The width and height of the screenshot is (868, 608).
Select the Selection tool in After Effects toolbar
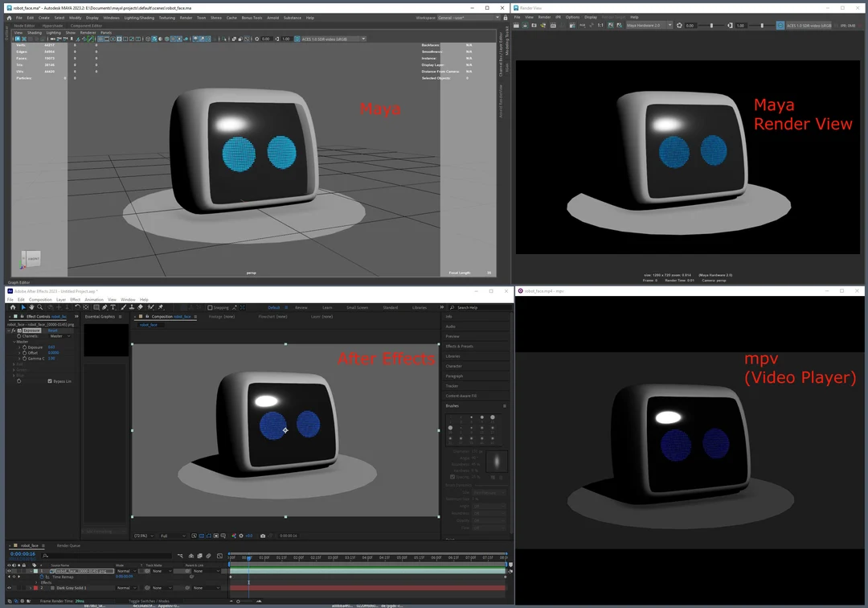(x=23, y=307)
